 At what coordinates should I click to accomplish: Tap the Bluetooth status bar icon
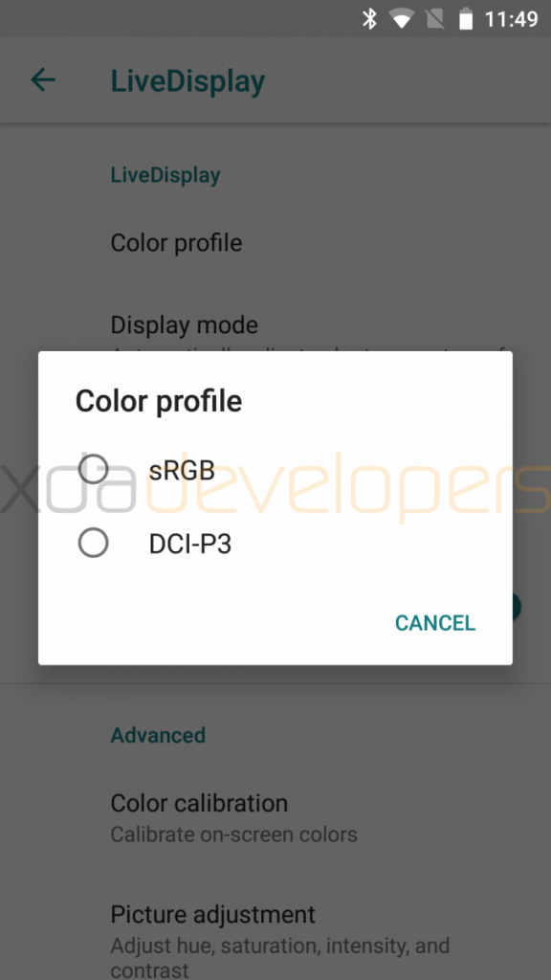click(370, 19)
